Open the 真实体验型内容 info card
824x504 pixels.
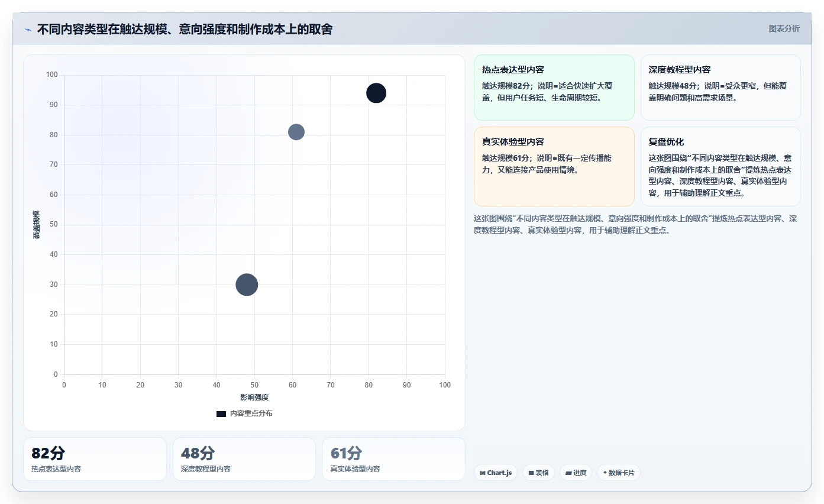554,166
